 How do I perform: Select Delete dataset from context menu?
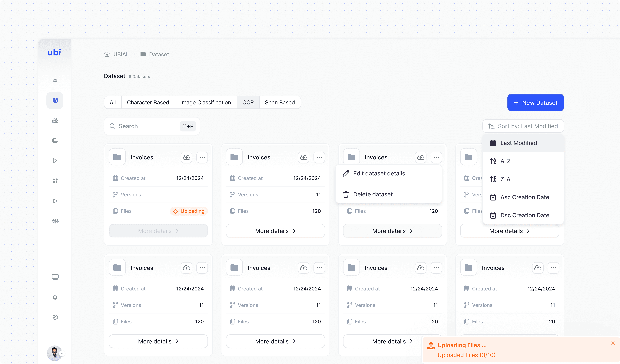pyautogui.click(x=373, y=195)
